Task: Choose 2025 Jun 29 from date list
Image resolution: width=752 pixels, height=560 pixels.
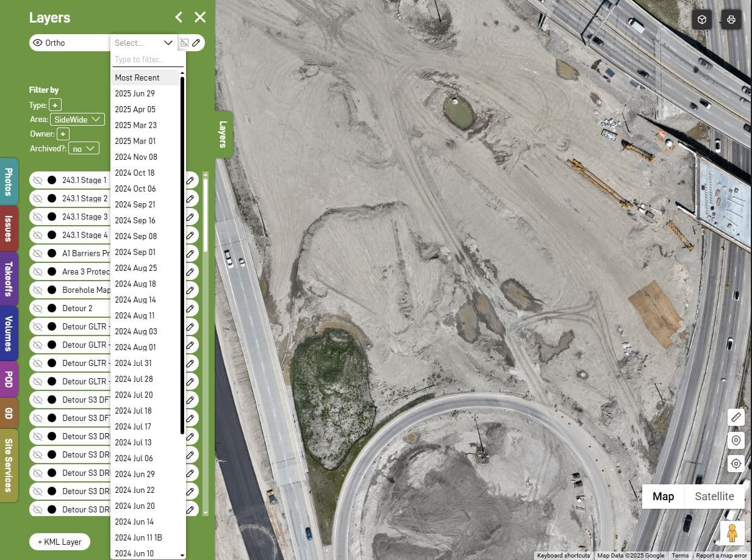Action: pos(135,93)
